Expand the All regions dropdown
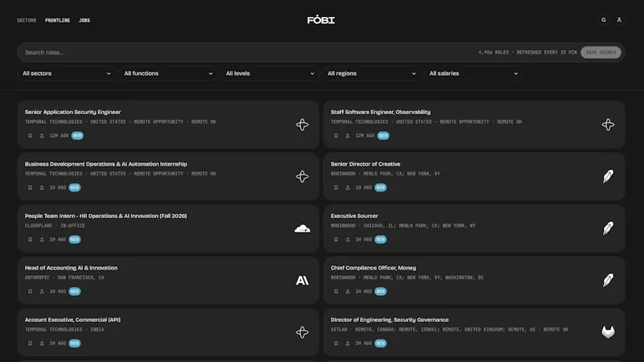The image size is (644, 362). pyautogui.click(x=371, y=73)
